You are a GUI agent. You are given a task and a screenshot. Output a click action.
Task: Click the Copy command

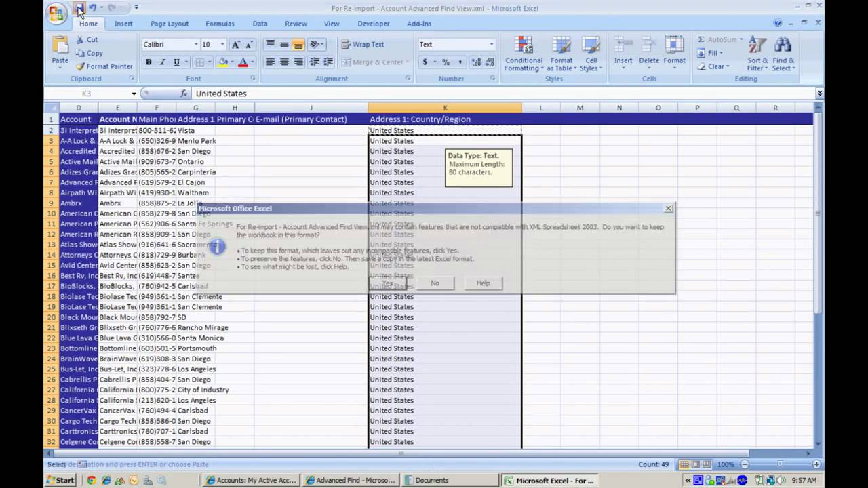tap(89, 53)
